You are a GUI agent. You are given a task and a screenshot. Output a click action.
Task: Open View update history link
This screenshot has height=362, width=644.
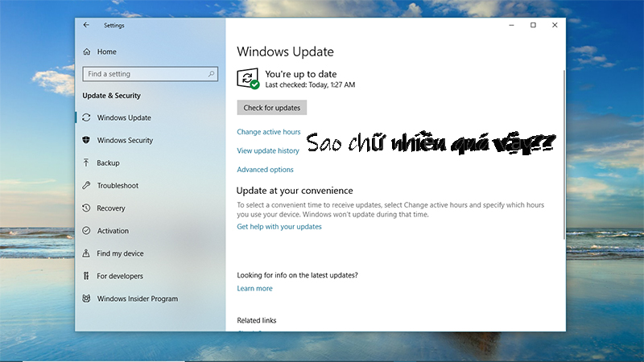pos(268,150)
